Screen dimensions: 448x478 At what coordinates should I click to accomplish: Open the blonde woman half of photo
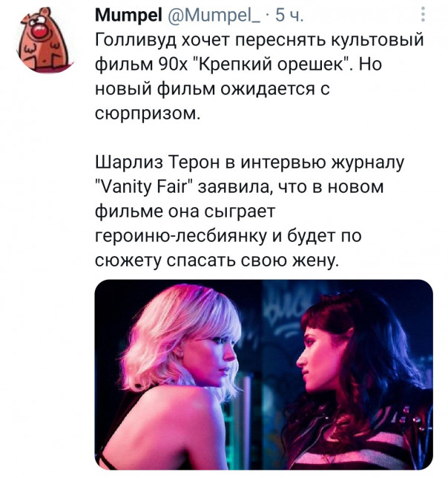click(x=179, y=375)
